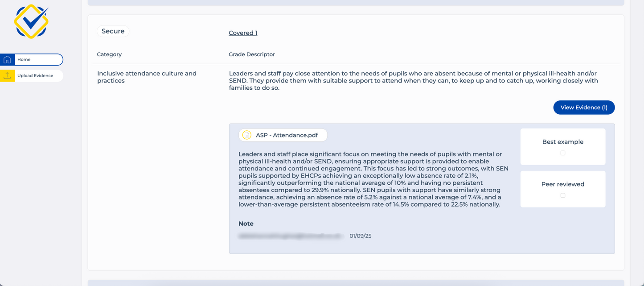Click the yellow upload arrow icon
Viewport: 644px width, 286px height.
7,75
